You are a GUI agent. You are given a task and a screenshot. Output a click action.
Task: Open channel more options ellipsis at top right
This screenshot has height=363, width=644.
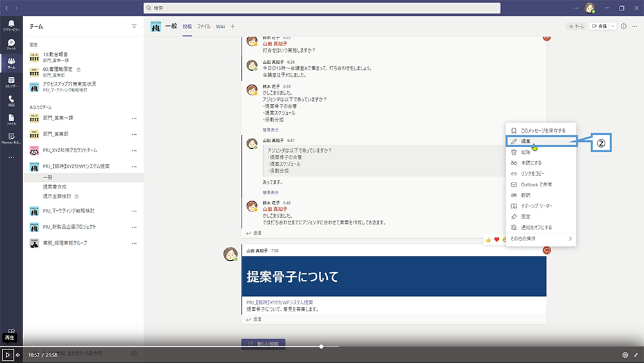click(634, 26)
